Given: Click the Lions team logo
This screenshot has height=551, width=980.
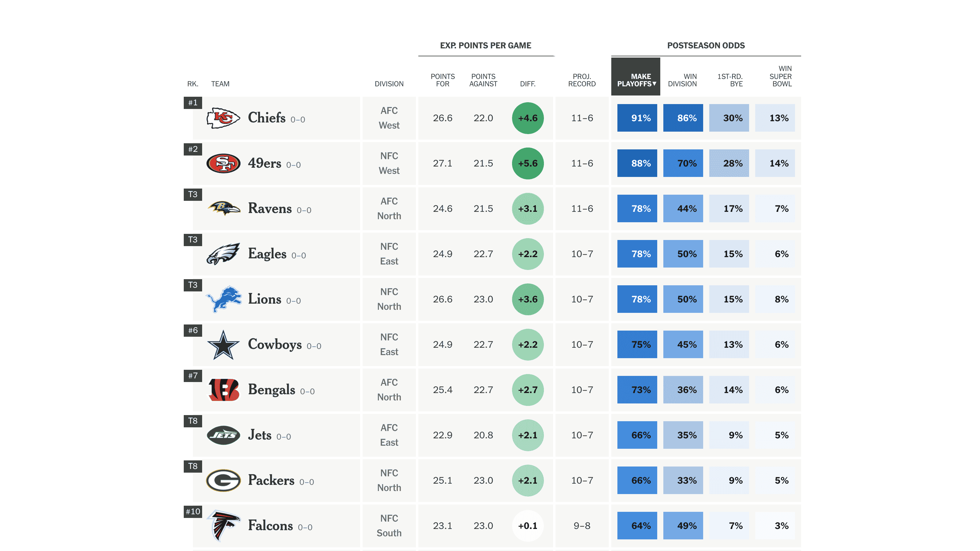Looking at the screenshot, I should (224, 299).
